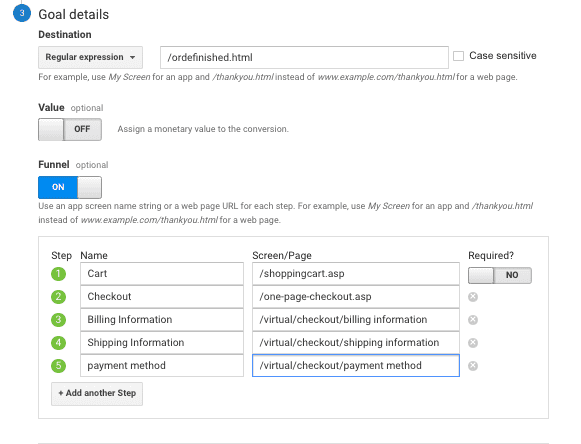Click the Value section label
581x444 pixels.
point(51,107)
